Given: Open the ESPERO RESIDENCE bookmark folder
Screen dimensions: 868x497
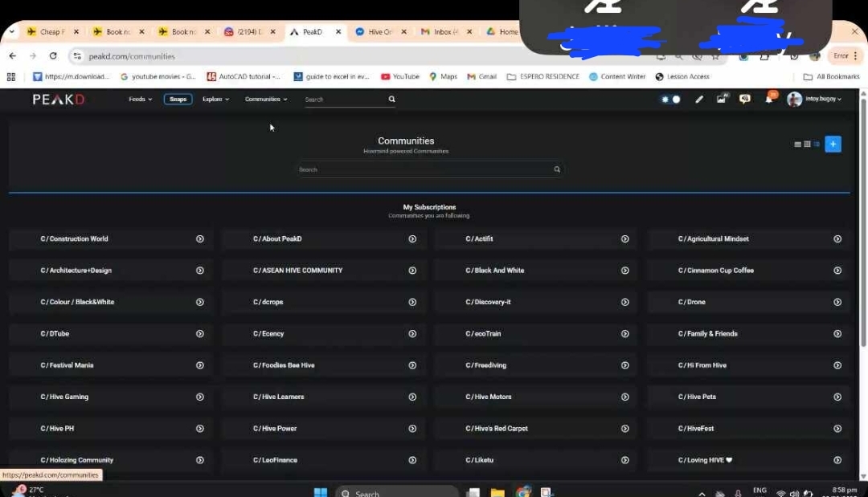Looking at the screenshot, I should point(543,76).
